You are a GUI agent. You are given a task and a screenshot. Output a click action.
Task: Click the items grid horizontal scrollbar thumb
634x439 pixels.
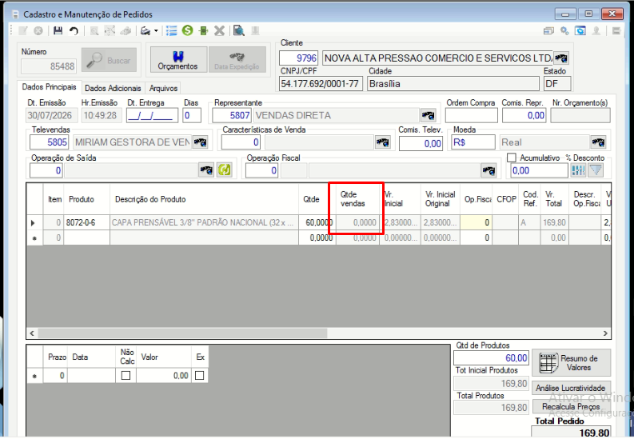pyautogui.click(x=183, y=333)
